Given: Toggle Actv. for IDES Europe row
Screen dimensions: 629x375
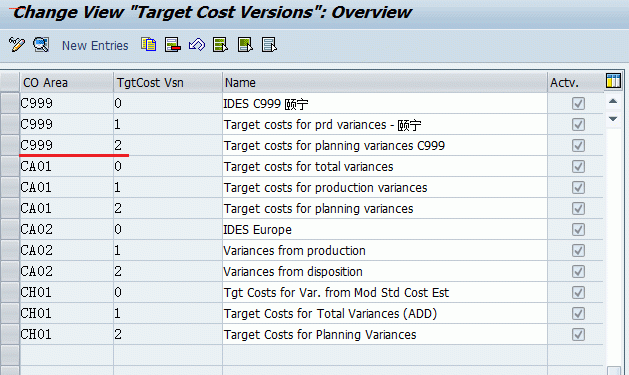Looking at the screenshot, I should click(x=578, y=229).
